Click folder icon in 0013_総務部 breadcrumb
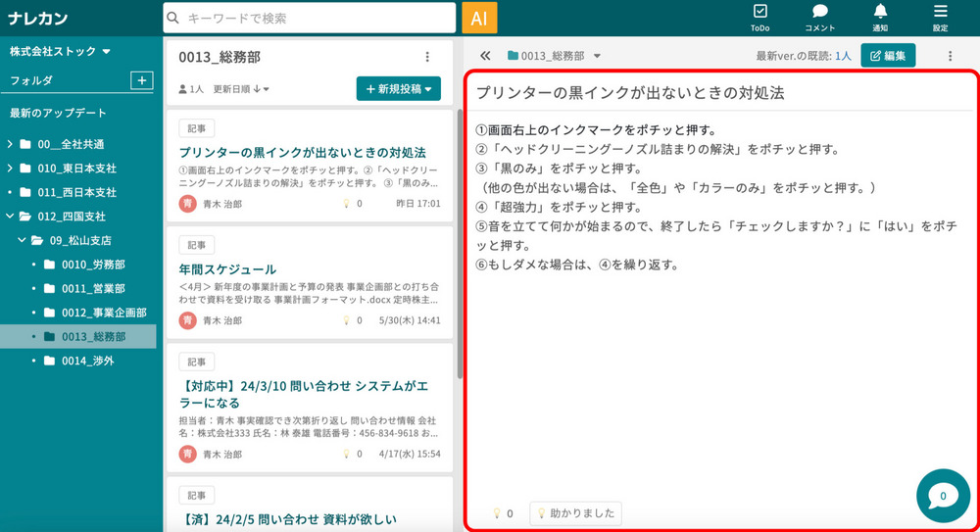980x532 pixels. coord(514,56)
